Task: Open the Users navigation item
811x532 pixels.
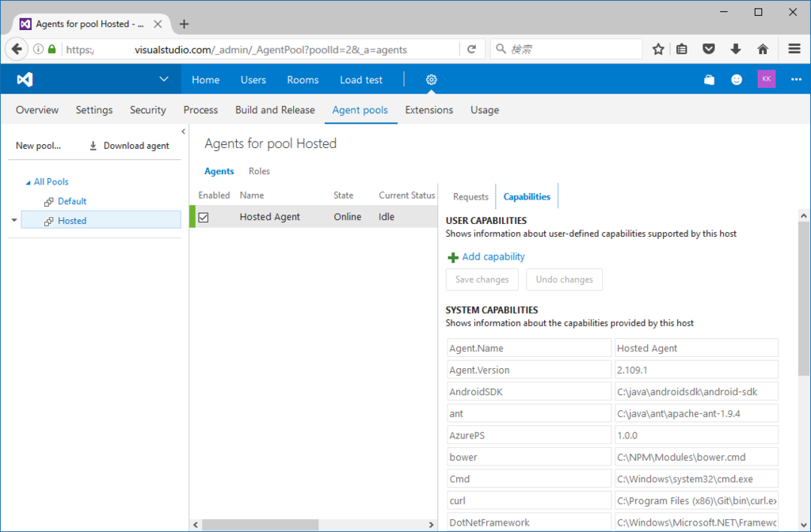Action: coord(253,80)
